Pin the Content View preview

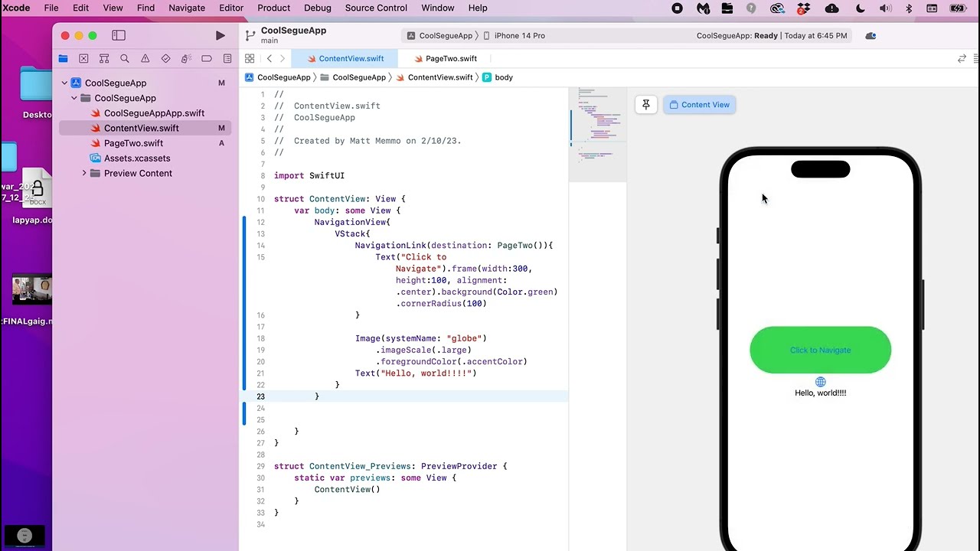tap(646, 105)
